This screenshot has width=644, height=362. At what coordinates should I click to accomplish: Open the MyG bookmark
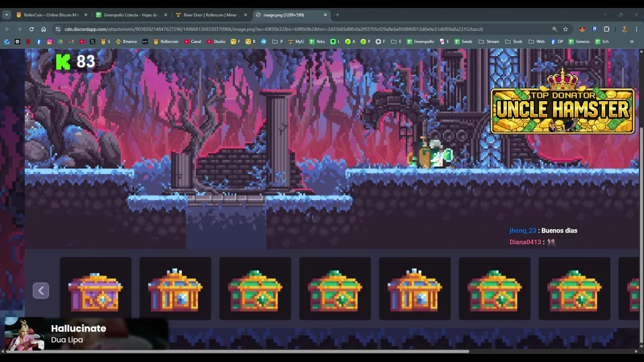pos(296,42)
